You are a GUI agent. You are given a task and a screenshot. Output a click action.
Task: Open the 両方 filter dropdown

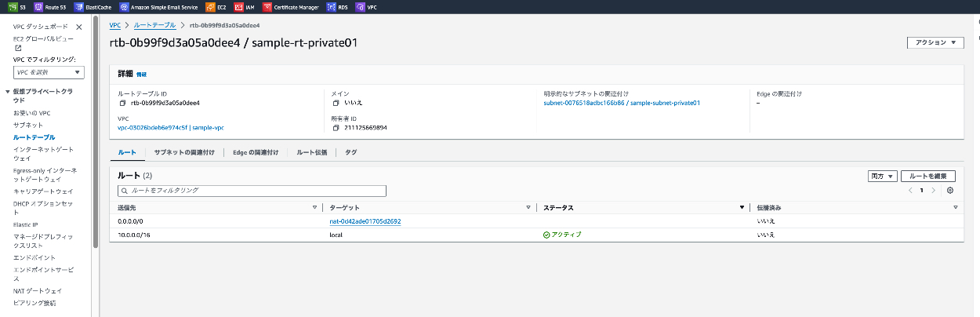[881, 177]
